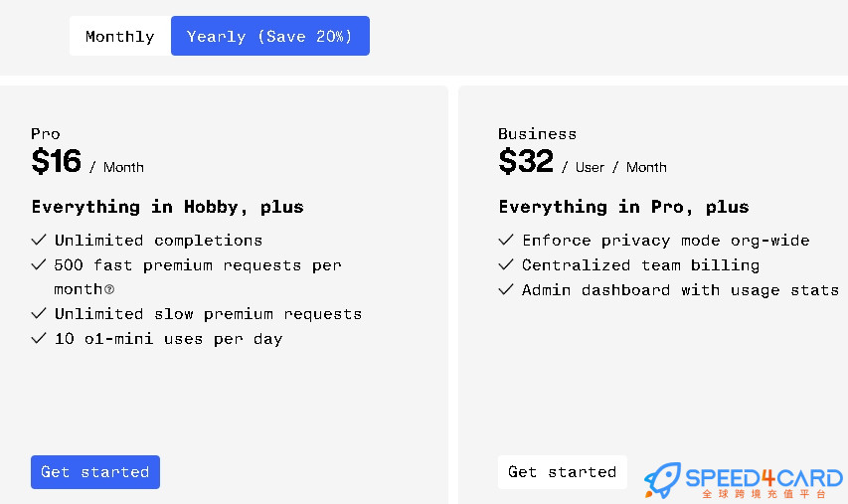Click checkmark beside 500 fast premium requests
This screenshot has width=848, height=504.
pyautogui.click(x=39, y=264)
